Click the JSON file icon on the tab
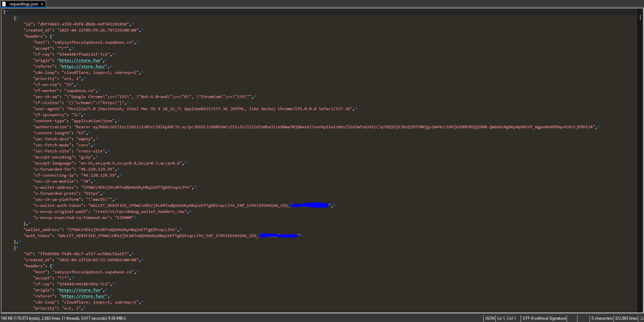The width and height of the screenshot is (644, 322). (x=4, y=4)
